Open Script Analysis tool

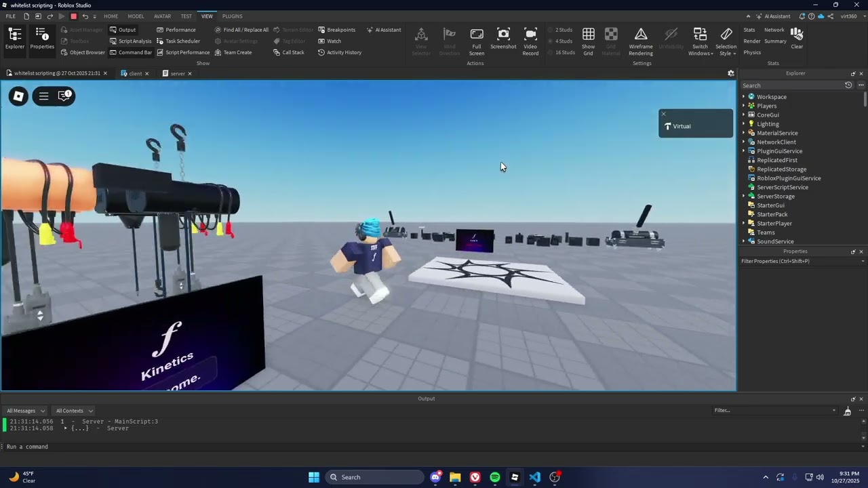pos(130,41)
